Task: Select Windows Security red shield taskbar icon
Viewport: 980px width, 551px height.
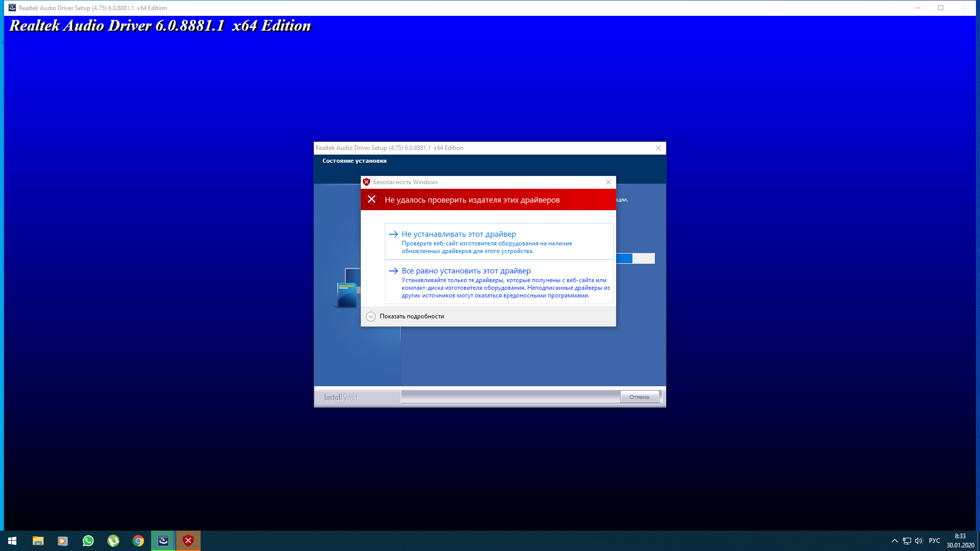Action: coord(188,541)
